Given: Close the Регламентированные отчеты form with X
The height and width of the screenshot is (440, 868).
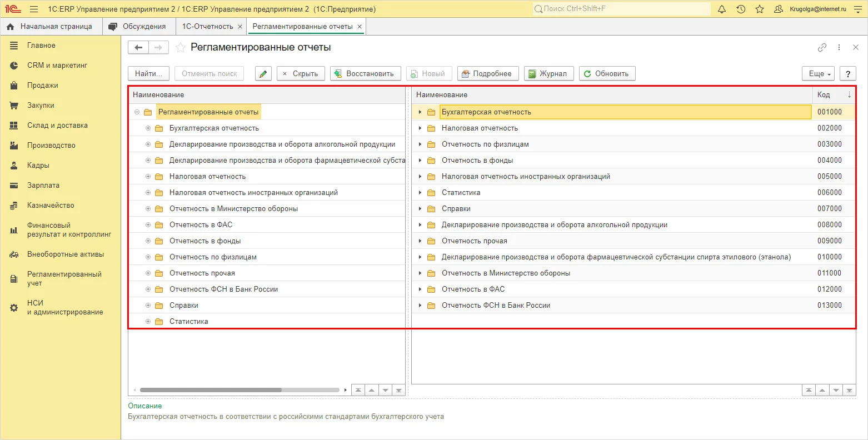Looking at the screenshot, I should tap(856, 47).
